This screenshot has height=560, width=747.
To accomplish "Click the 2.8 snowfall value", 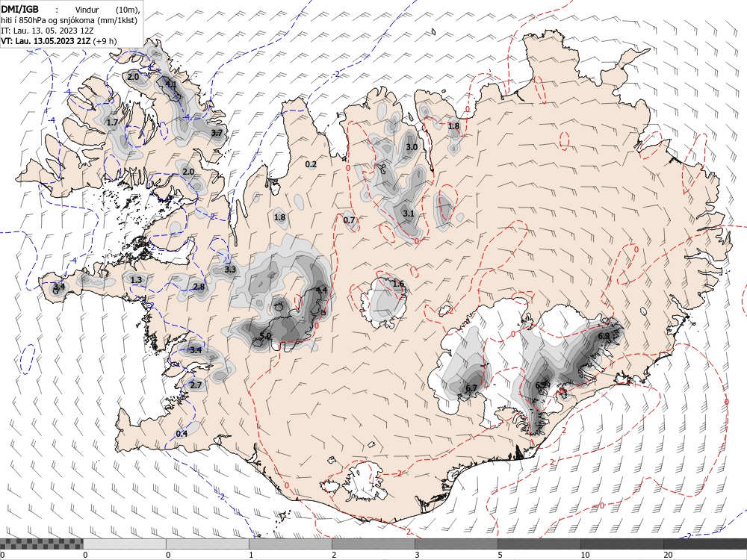I will (x=199, y=287).
